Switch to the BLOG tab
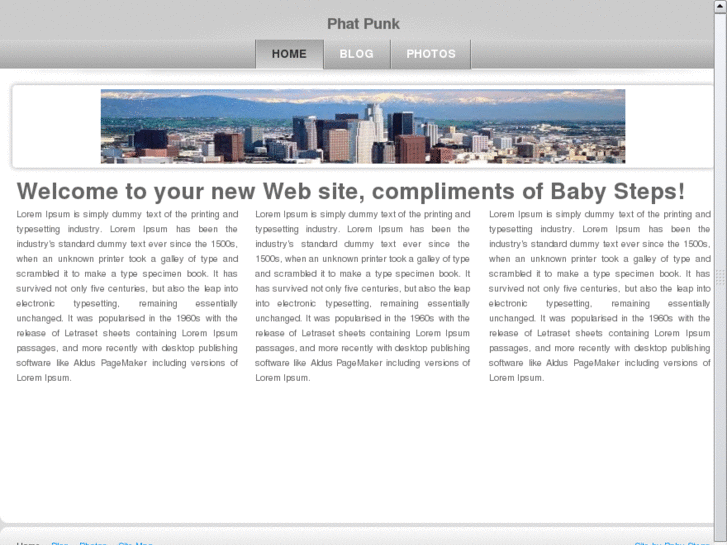 [x=357, y=54]
